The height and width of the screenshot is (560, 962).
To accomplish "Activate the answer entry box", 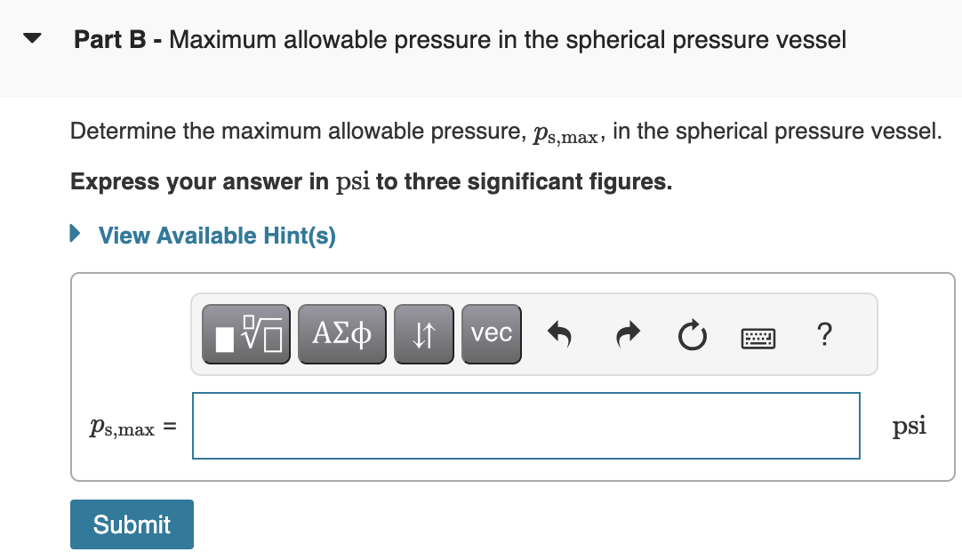I will coord(526,426).
